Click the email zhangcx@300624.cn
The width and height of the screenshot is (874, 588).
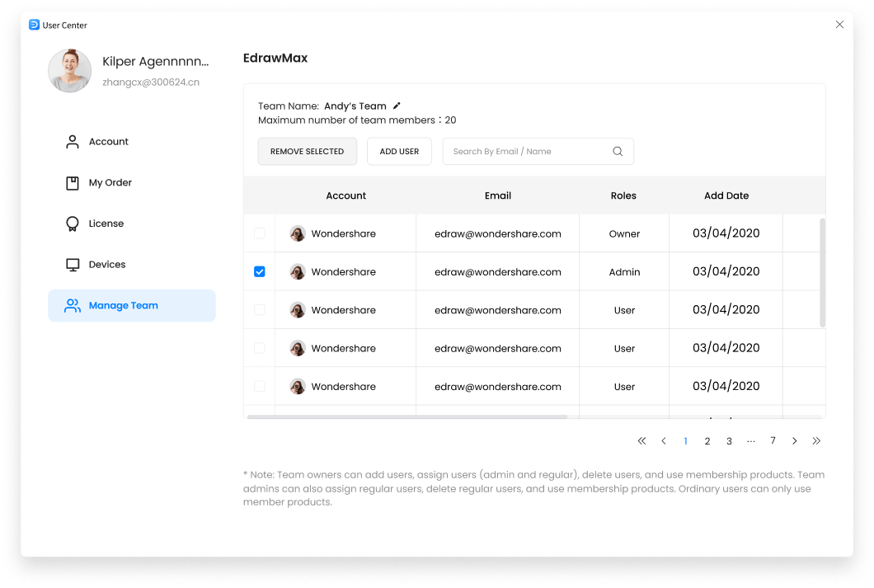(151, 82)
